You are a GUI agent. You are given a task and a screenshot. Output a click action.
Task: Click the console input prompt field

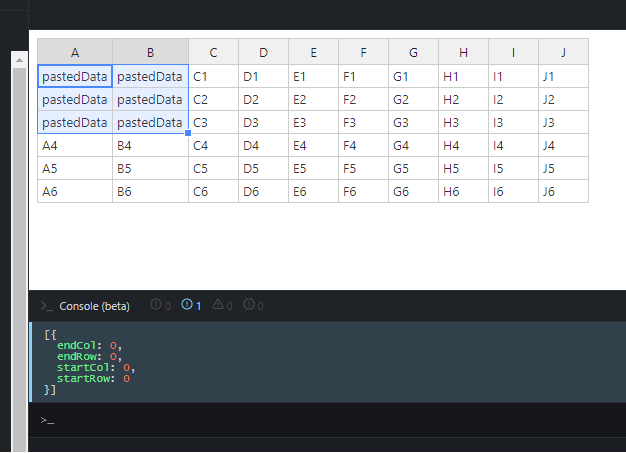(x=327, y=420)
